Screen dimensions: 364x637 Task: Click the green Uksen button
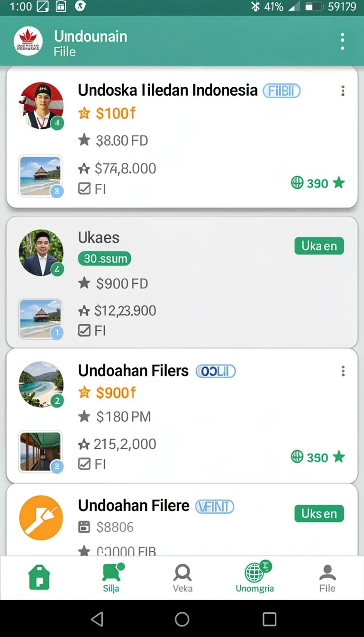(x=319, y=513)
